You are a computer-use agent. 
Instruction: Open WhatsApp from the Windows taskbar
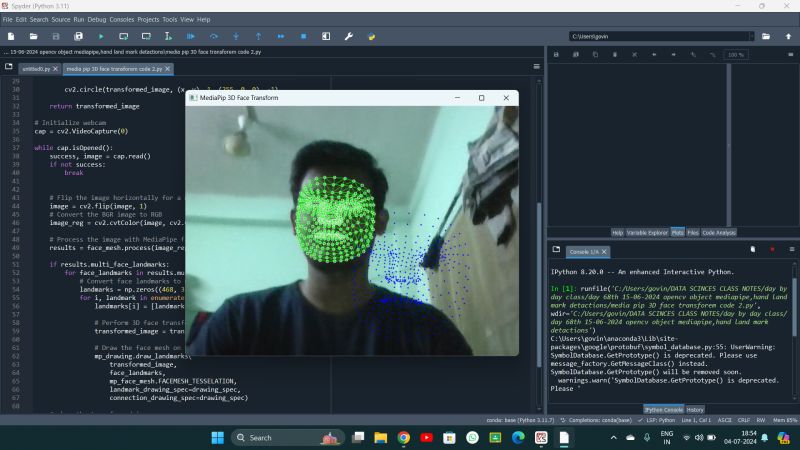click(x=472, y=438)
